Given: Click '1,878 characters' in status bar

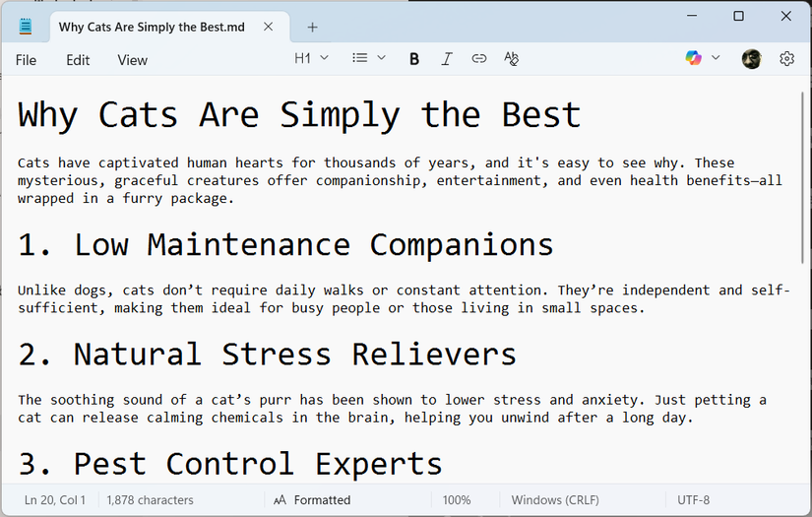Looking at the screenshot, I should [150, 500].
